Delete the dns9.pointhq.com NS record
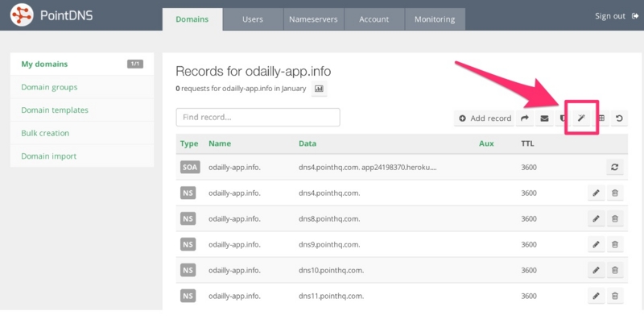This screenshot has width=644, height=332. pos(615,244)
